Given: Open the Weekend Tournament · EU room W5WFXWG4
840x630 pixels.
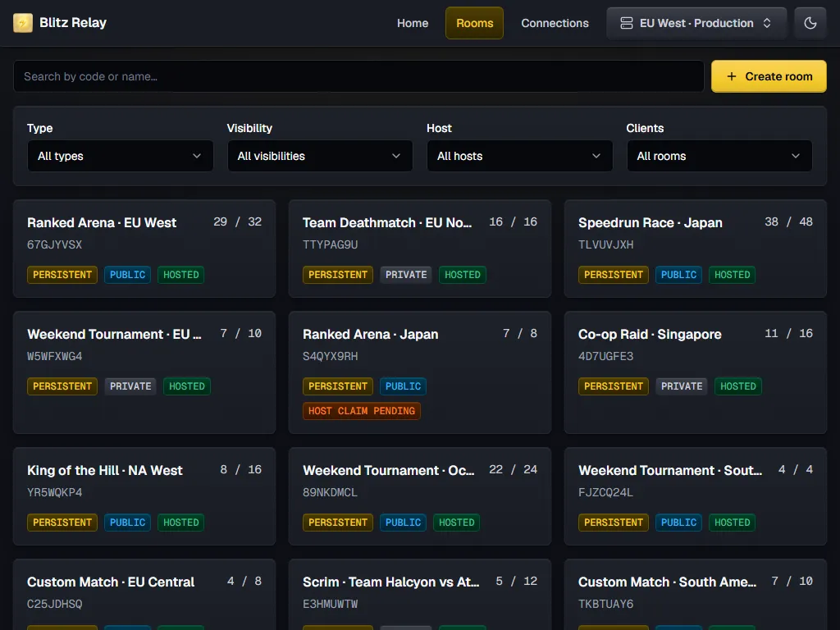Looking at the screenshot, I should click(x=144, y=372).
